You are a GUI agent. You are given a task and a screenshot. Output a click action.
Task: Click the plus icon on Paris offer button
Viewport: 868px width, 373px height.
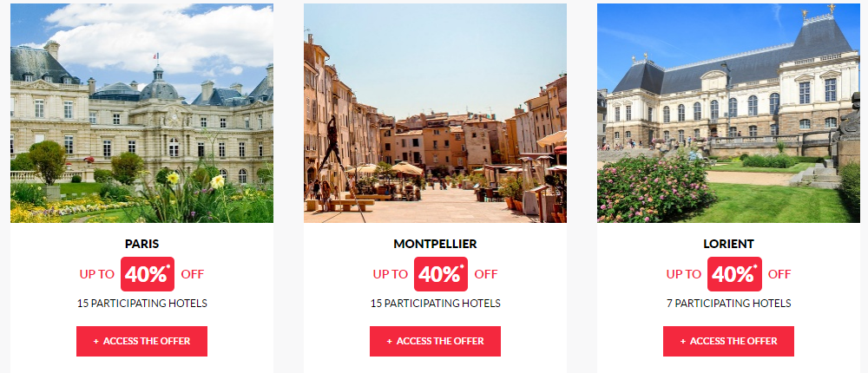point(95,342)
